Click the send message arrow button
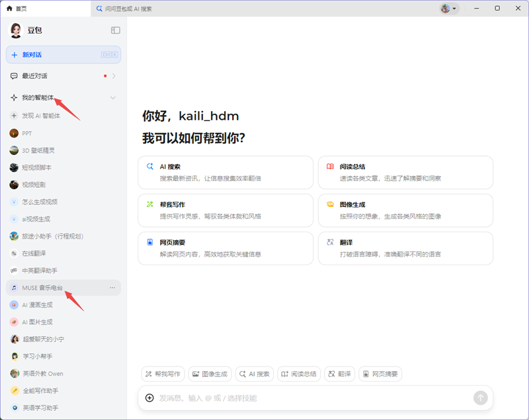529x420 pixels. (x=481, y=398)
